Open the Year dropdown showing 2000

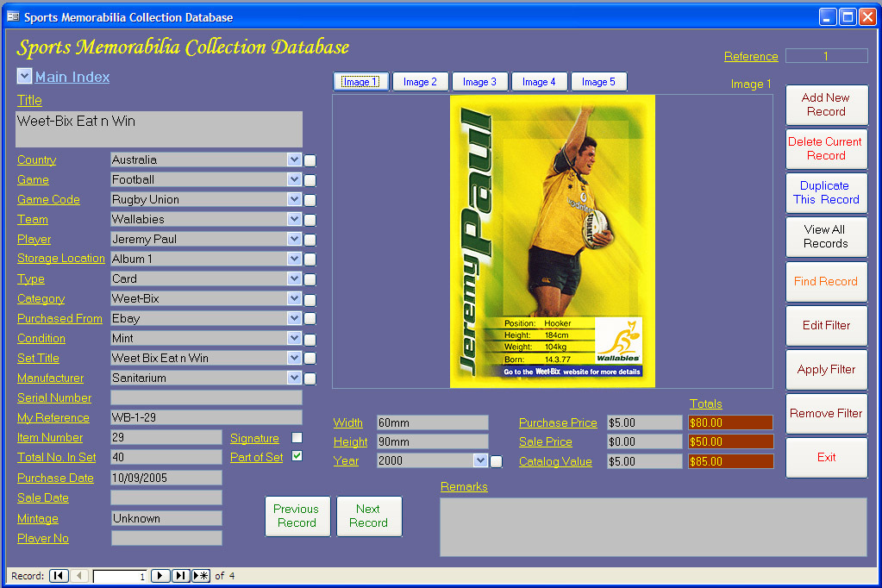pyautogui.click(x=480, y=460)
